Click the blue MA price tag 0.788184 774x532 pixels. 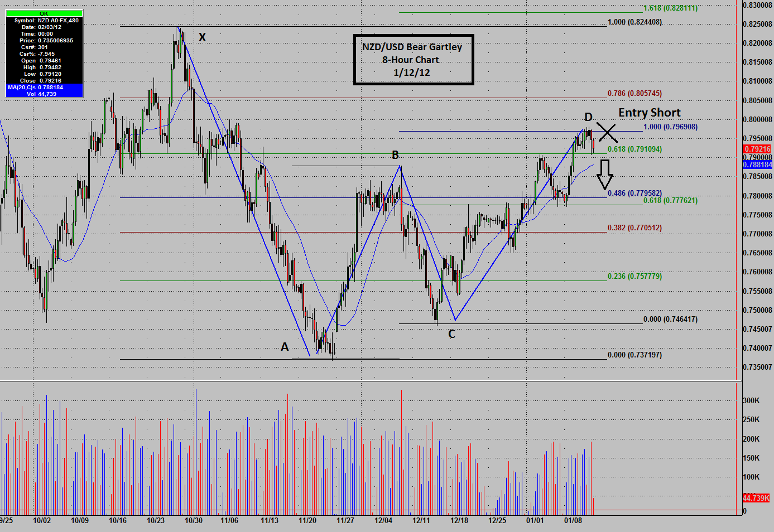759,165
